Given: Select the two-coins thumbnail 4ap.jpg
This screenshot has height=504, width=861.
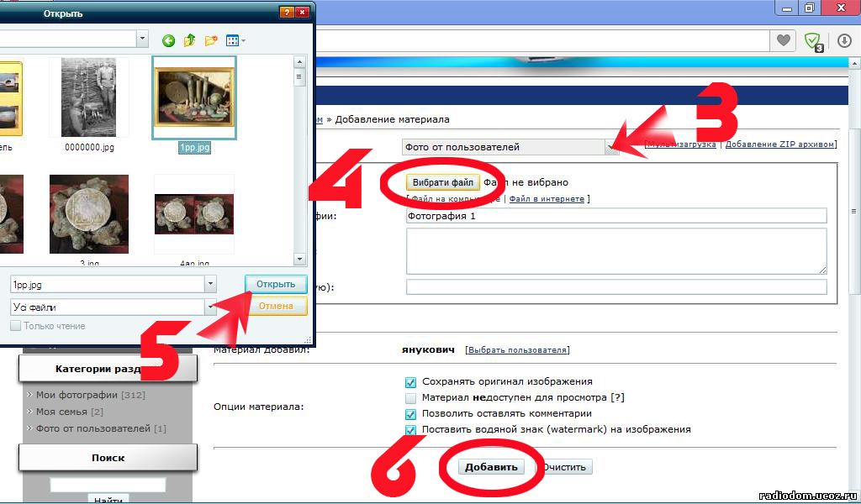Looking at the screenshot, I should point(194,215).
